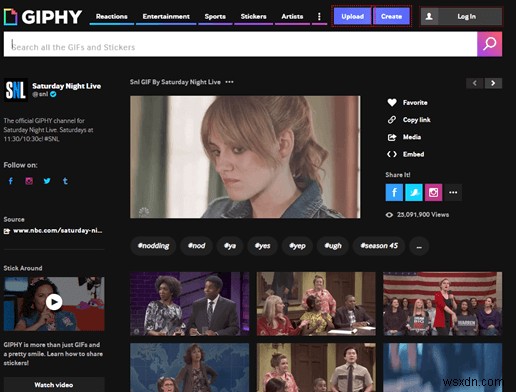The width and height of the screenshot is (516, 392).
Task: Click the Copy link chain icon
Action: [392, 120]
